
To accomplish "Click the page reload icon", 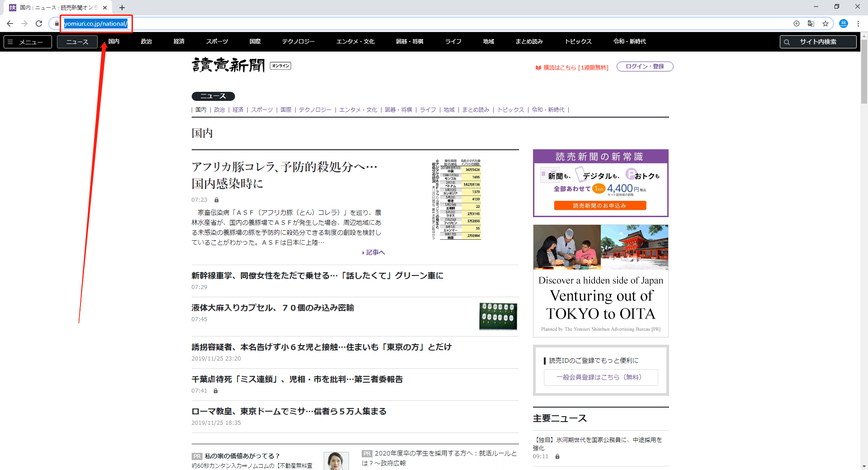I will (39, 24).
